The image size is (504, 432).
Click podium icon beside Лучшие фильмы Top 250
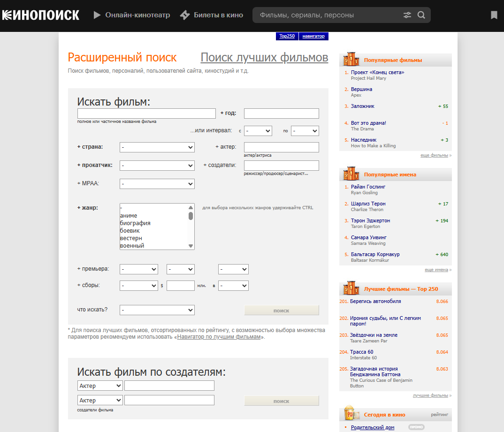tap(351, 288)
